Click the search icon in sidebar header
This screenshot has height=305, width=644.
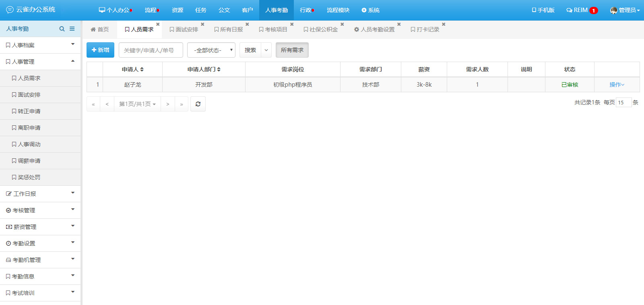(x=62, y=29)
